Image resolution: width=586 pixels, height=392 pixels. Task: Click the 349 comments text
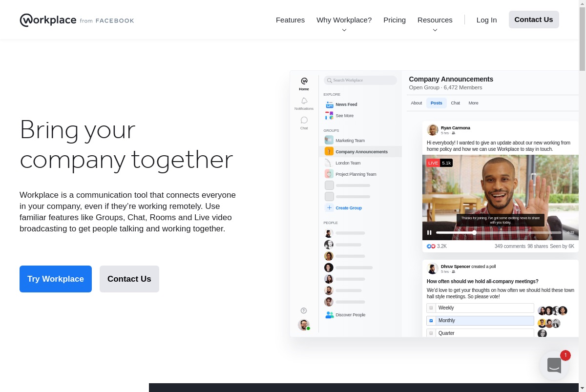[510, 246]
